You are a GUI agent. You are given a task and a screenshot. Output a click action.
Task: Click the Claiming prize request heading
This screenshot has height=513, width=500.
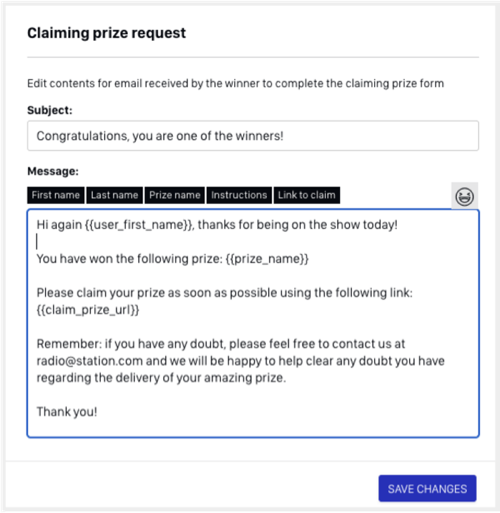(x=107, y=33)
